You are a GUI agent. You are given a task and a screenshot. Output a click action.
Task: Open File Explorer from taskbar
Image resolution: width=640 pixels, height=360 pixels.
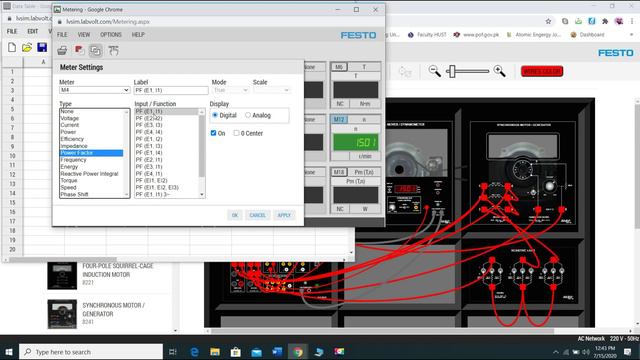pos(215,351)
